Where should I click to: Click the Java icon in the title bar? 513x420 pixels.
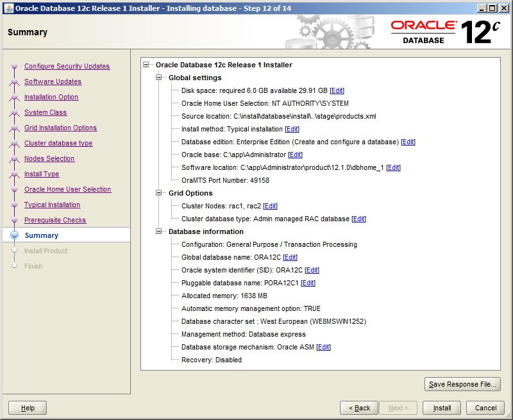point(9,8)
